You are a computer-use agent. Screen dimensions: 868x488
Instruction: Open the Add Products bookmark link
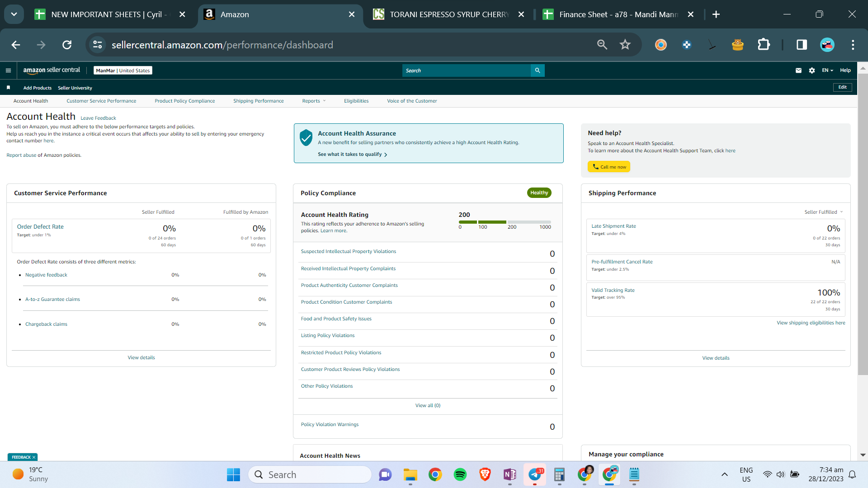coord(38,88)
